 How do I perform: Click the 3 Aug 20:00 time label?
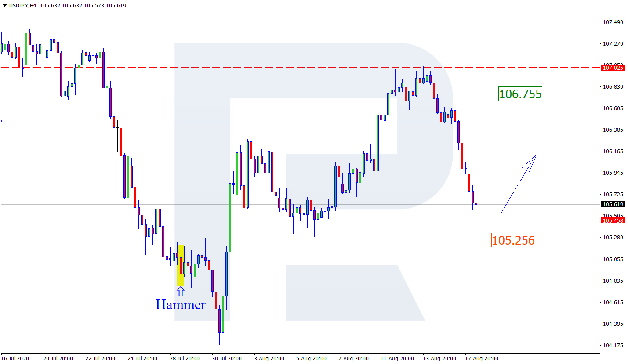269,359
